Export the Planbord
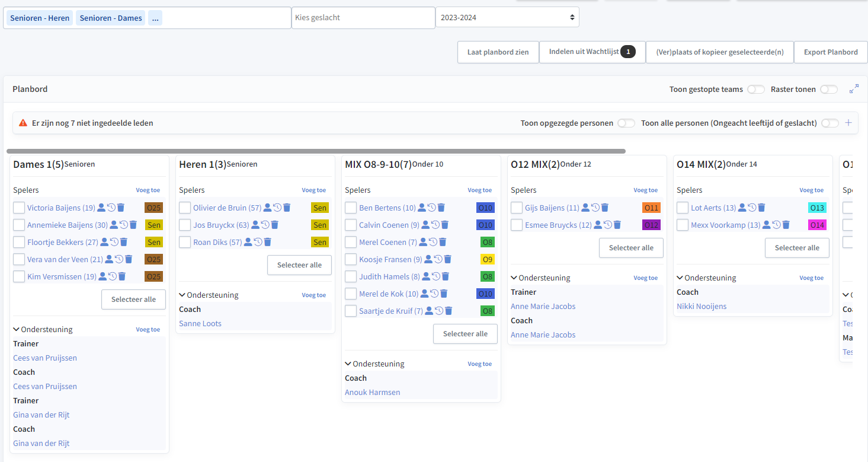Image resolution: width=868 pixels, height=462 pixels. [x=831, y=52]
